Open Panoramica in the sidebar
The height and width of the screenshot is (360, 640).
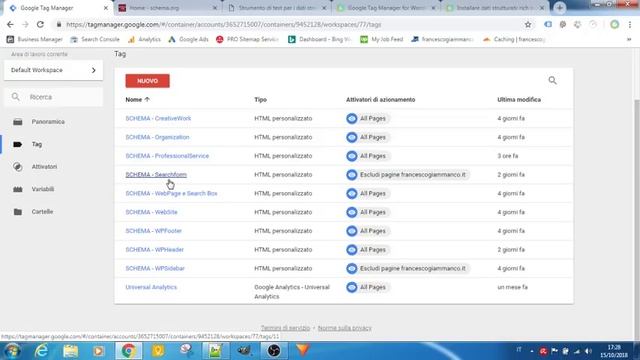tap(48, 122)
